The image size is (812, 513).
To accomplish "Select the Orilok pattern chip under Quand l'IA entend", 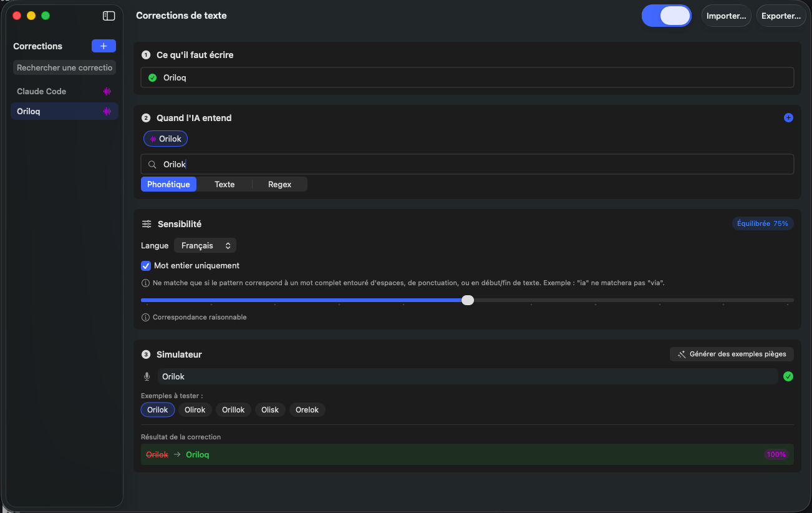I will pyautogui.click(x=165, y=139).
